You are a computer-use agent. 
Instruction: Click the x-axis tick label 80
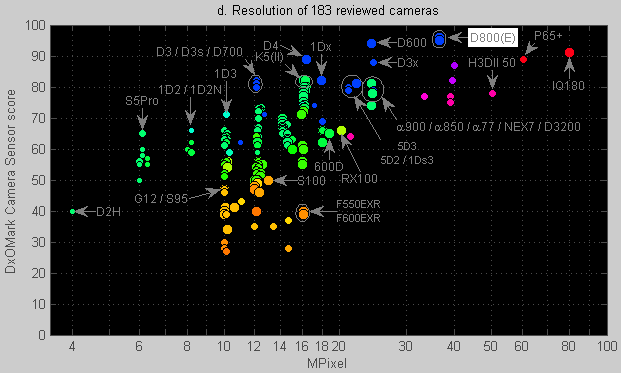[x=569, y=346]
